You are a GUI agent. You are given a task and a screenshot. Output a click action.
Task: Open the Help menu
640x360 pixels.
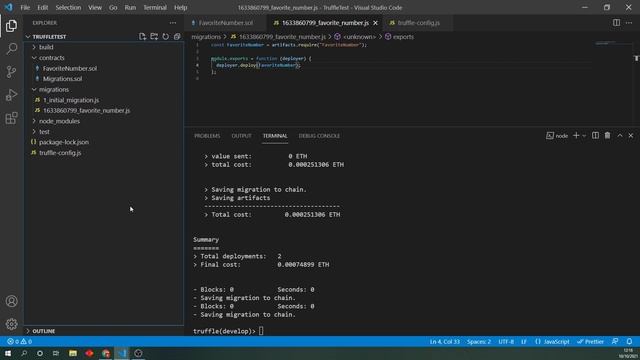tap(180, 7)
